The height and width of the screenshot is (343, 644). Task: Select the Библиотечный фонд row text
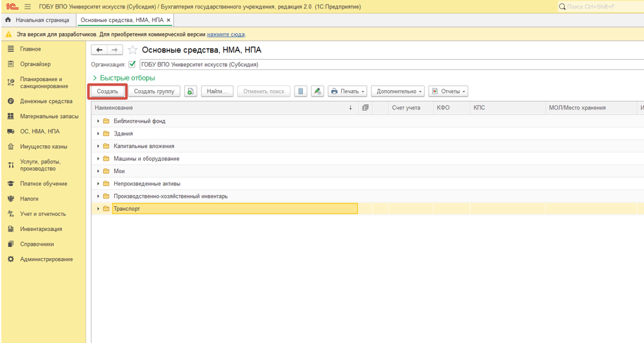click(139, 121)
